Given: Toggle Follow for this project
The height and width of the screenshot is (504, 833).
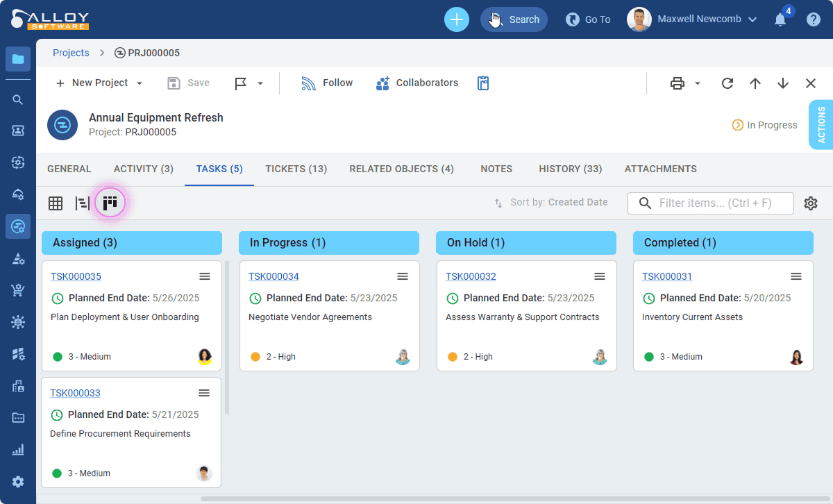Looking at the screenshot, I should 327,83.
